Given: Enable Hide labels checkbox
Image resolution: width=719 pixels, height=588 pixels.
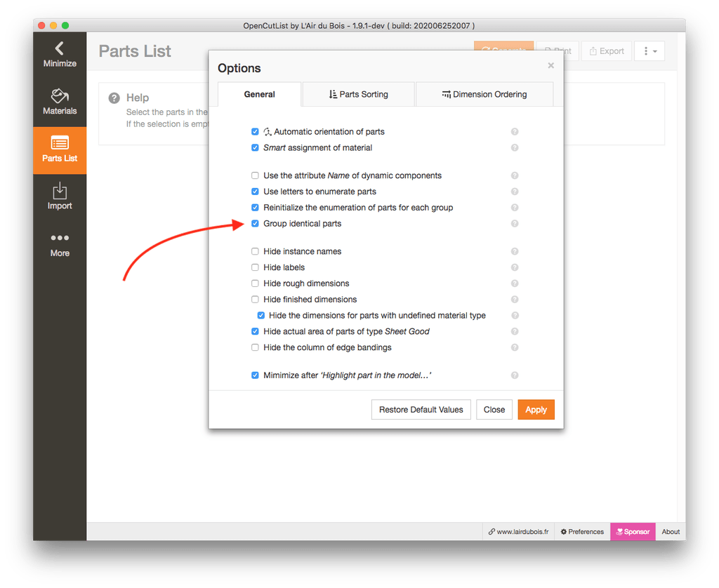Looking at the screenshot, I should tap(255, 267).
